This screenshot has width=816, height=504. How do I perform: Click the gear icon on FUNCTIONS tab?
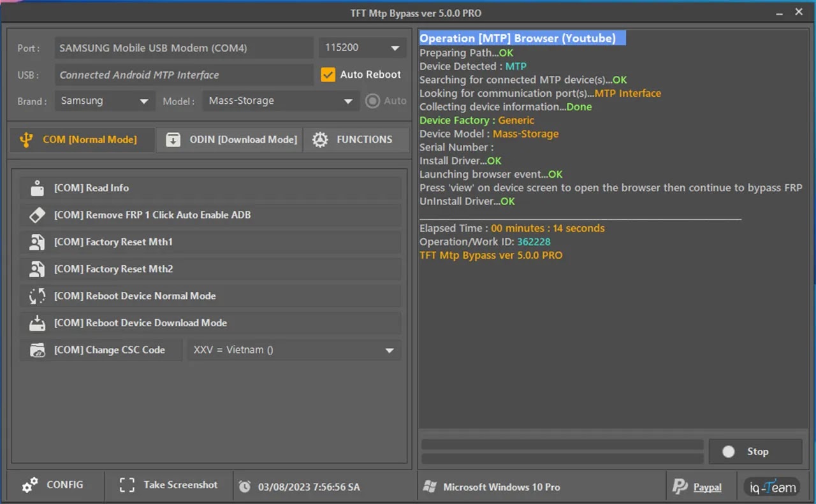point(320,140)
